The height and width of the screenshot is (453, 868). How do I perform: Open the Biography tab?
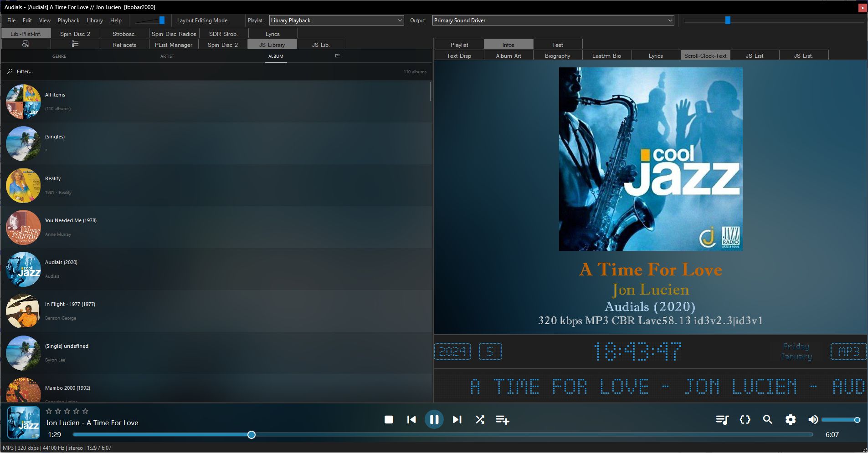[558, 56]
